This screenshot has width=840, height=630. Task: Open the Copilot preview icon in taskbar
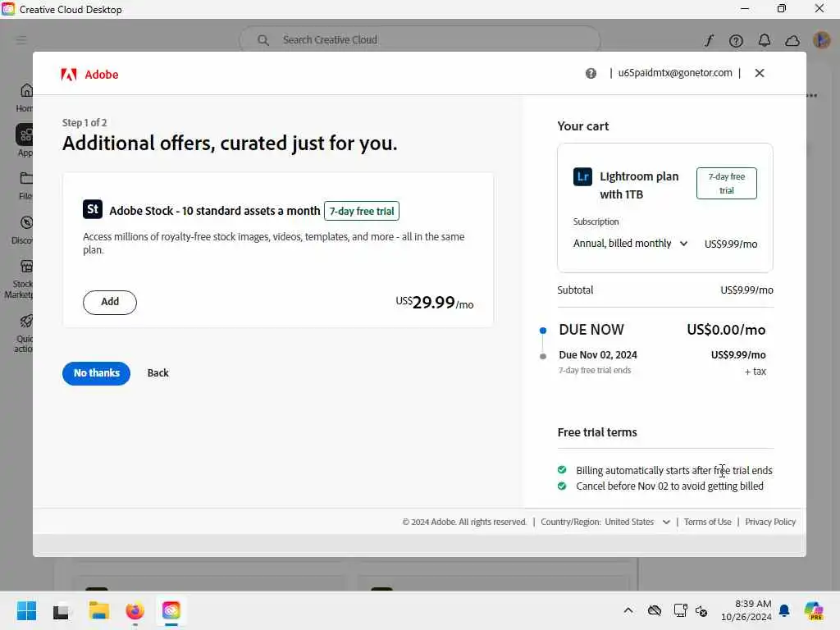click(814, 610)
